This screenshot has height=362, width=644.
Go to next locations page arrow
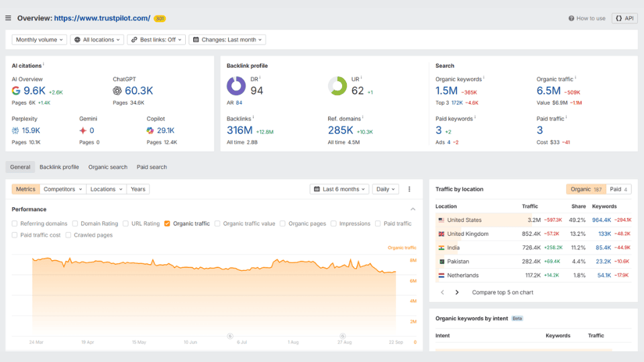click(457, 292)
